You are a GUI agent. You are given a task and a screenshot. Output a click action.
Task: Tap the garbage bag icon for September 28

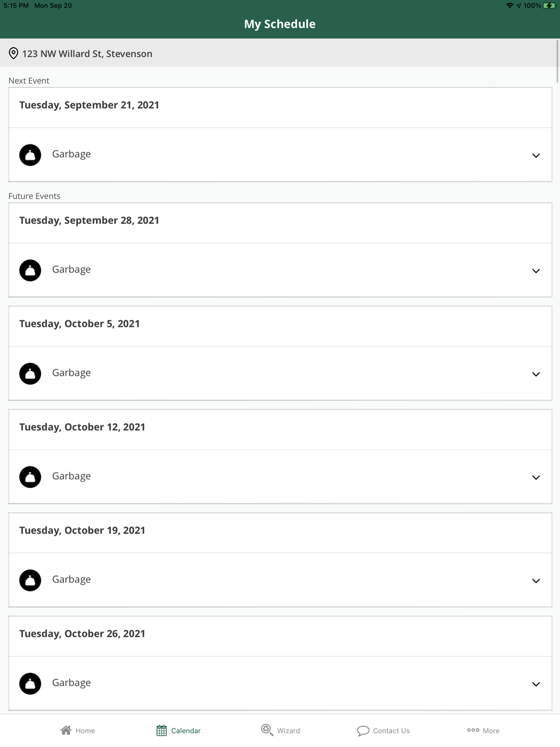30,270
